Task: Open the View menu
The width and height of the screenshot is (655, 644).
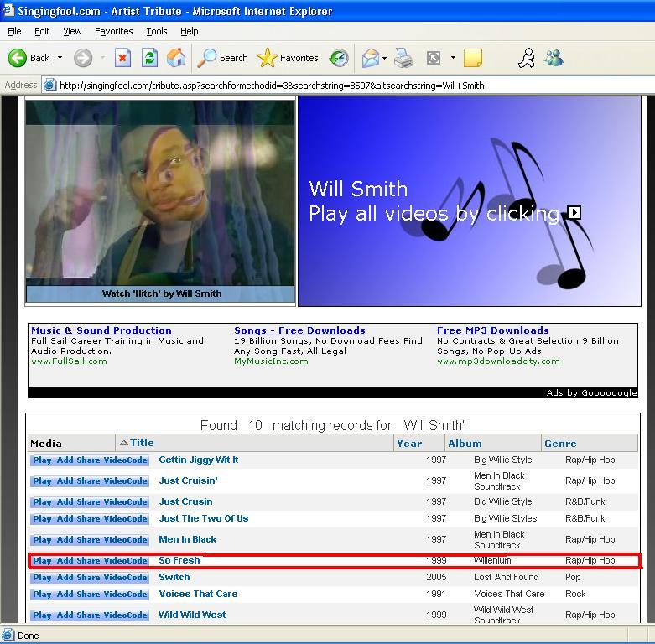Action: [x=72, y=31]
